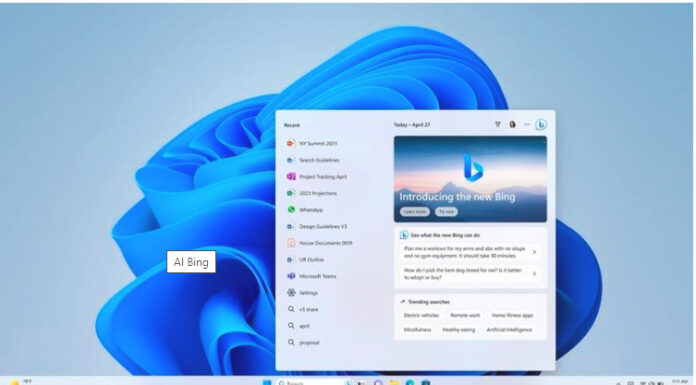Click the 'Introducing the new Bing' banner image

click(x=470, y=179)
